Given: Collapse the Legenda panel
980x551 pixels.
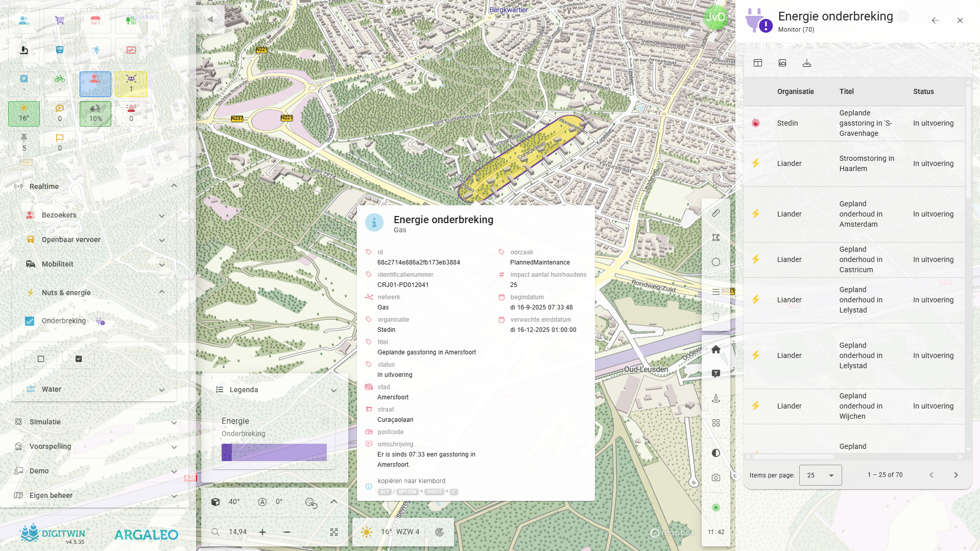Looking at the screenshot, I should 334,390.
